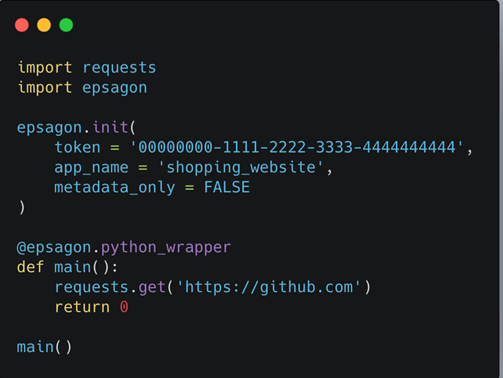The image size is (503, 378).
Task: Click the token string value 00000000-1111-2222-3333-4444444444
Action: tap(297, 147)
